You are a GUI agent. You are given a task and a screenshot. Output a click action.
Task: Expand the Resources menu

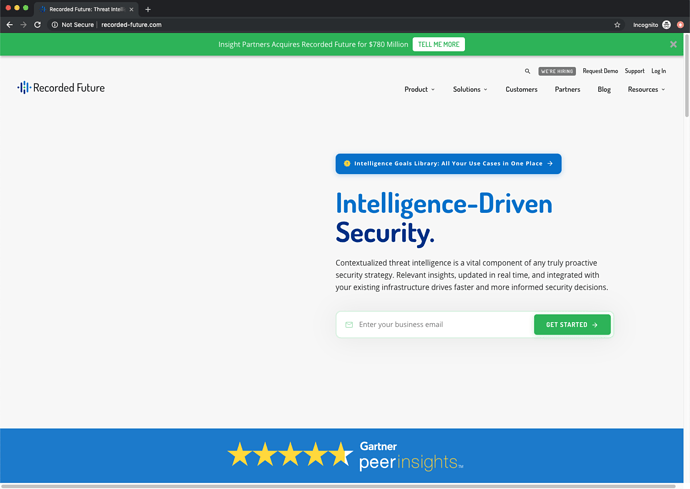click(646, 89)
